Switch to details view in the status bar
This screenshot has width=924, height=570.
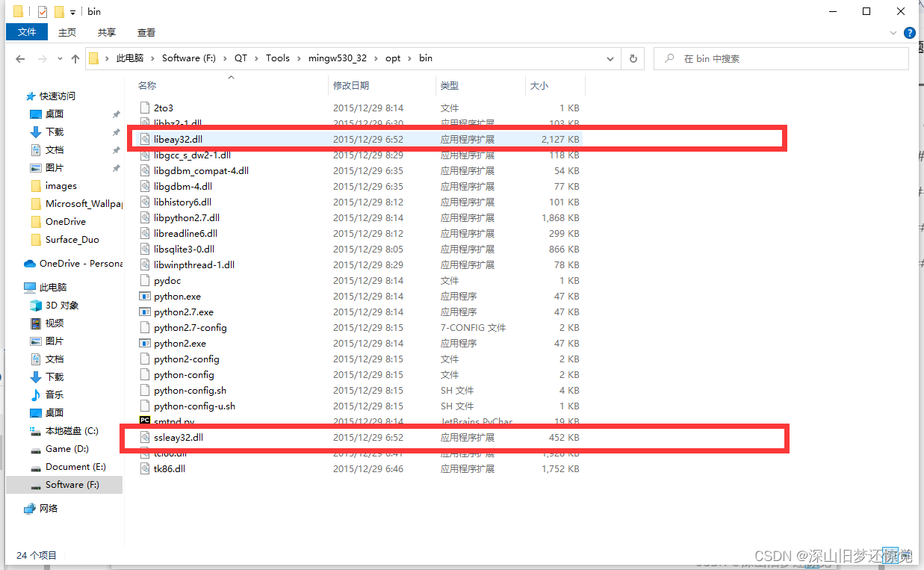[x=890, y=555]
